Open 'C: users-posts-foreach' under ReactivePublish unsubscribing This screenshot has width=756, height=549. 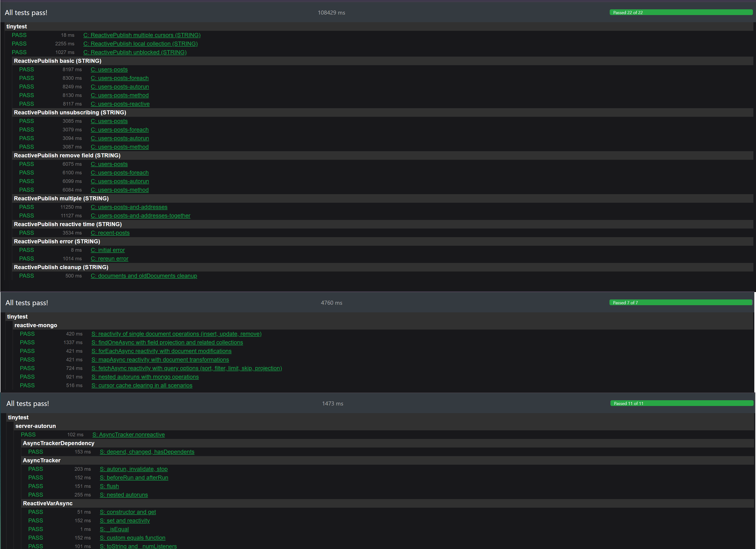click(120, 130)
